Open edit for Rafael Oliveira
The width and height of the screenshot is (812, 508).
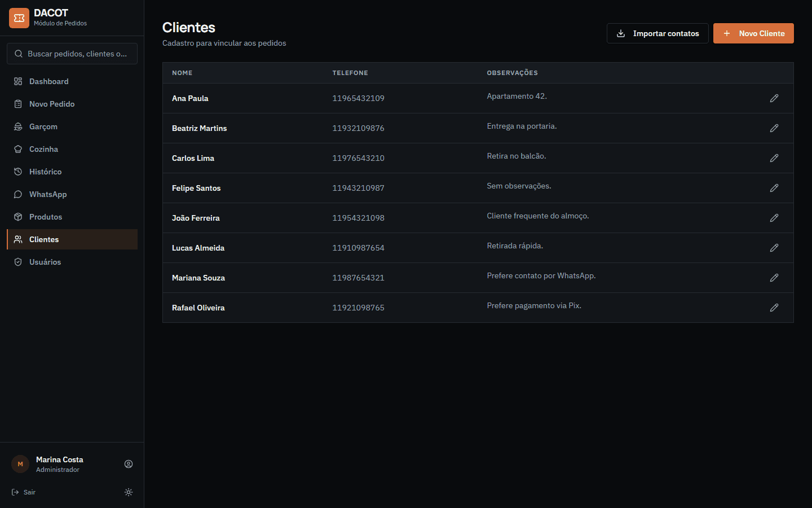774,308
